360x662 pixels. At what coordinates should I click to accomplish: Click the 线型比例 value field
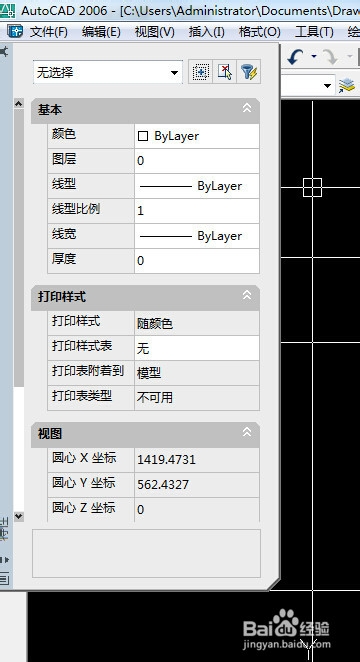(197, 211)
